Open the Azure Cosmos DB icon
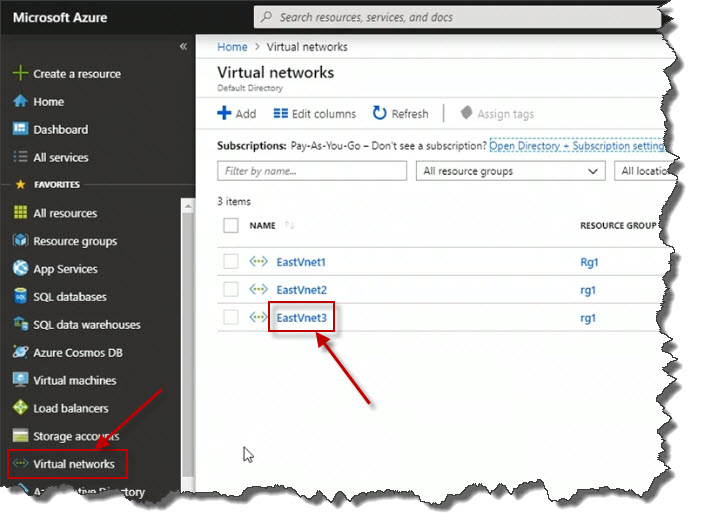Image resolution: width=701 pixels, height=524 pixels. point(20,352)
